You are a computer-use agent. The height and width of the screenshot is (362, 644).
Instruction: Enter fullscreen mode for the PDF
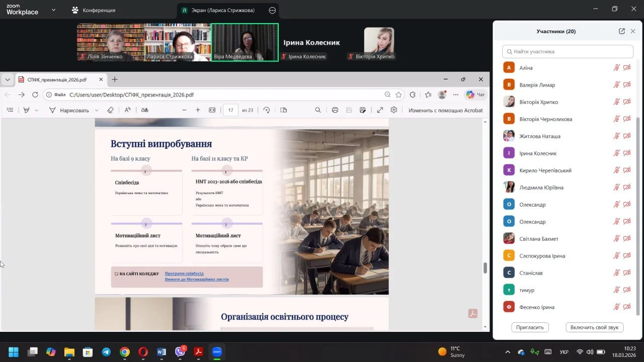pos(380,110)
